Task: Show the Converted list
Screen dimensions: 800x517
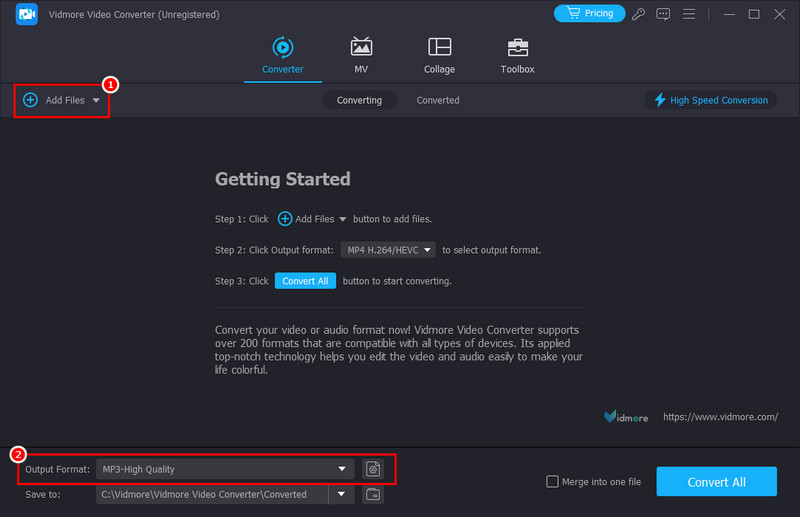Action: tap(438, 100)
